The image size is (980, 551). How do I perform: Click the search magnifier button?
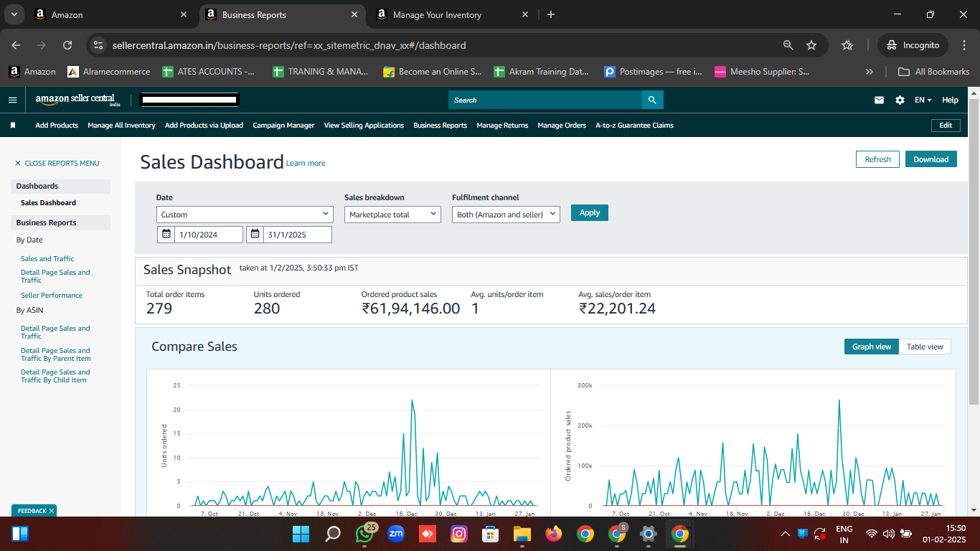click(652, 100)
